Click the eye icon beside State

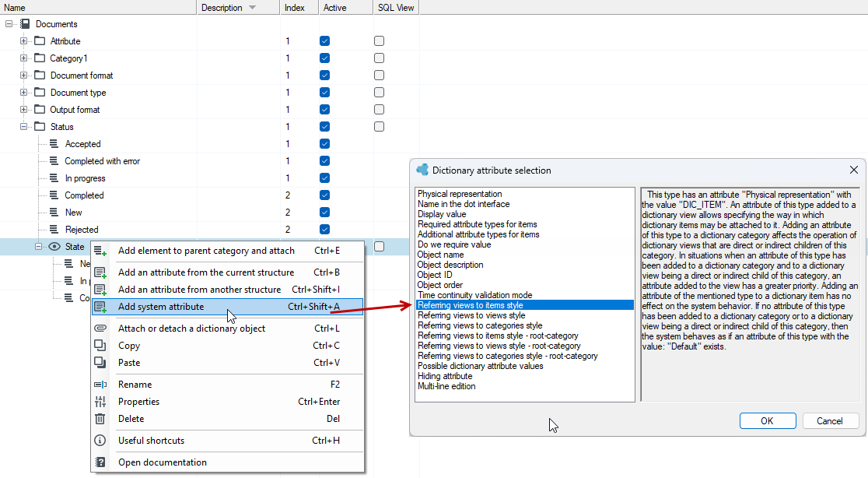click(x=54, y=247)
